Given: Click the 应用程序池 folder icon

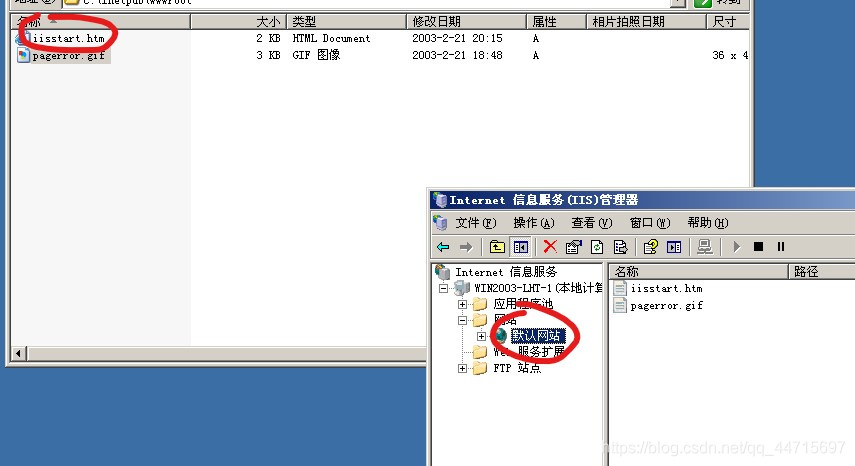Looking at the screenshot, I should 480,304.
